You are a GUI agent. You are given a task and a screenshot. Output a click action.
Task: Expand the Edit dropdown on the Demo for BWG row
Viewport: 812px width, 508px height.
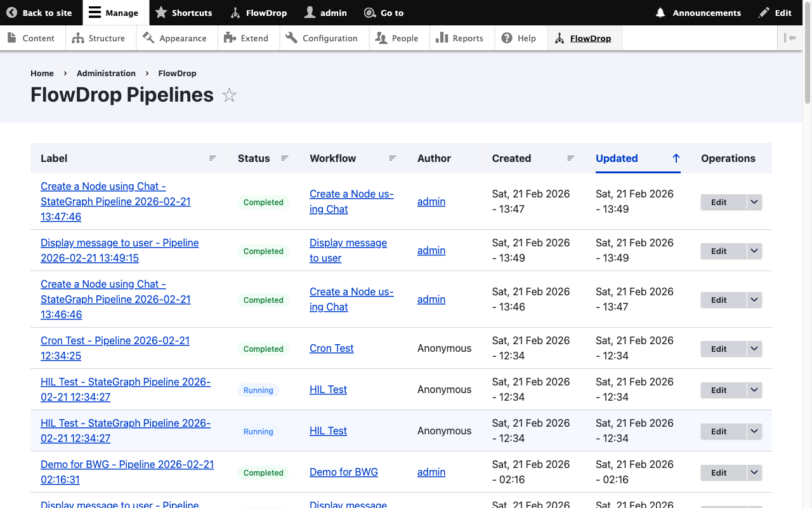point(754,472)
